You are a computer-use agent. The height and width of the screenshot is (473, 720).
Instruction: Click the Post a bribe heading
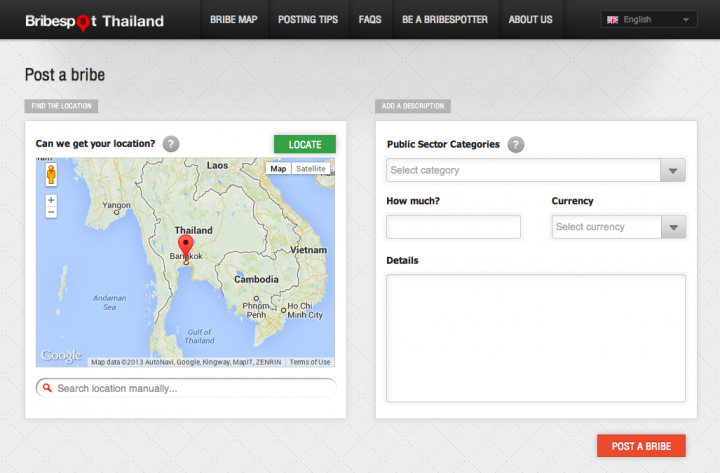[x=65, y=75]
